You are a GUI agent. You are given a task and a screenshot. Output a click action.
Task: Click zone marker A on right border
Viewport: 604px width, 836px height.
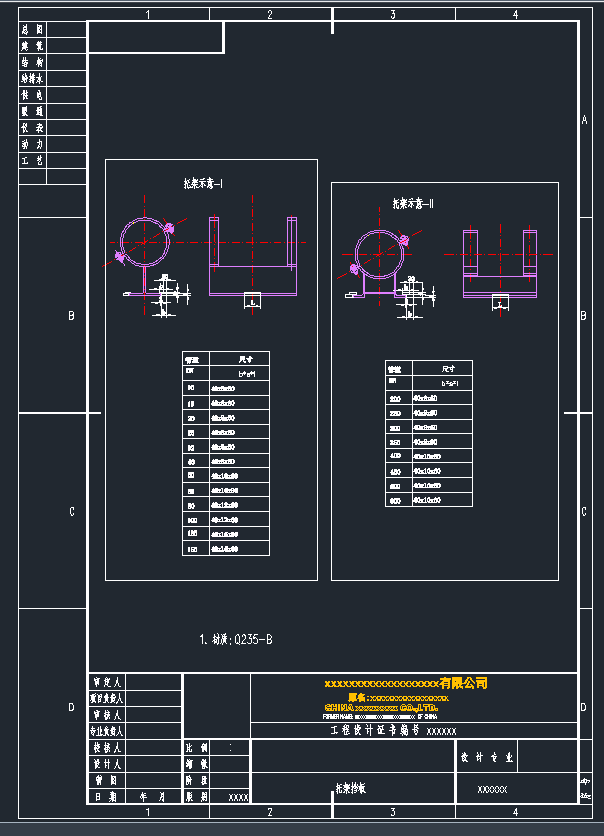(x=584, y=120)
